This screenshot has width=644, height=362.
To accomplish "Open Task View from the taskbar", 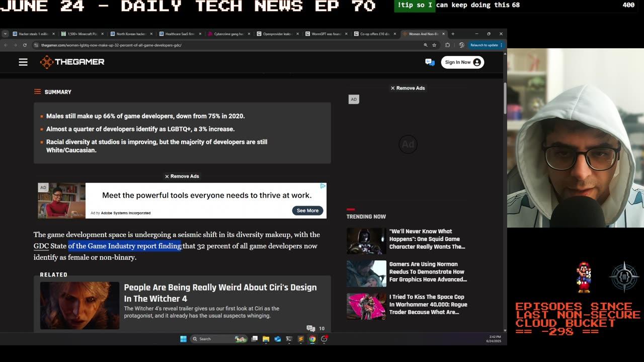I will (x=255, y=339).
